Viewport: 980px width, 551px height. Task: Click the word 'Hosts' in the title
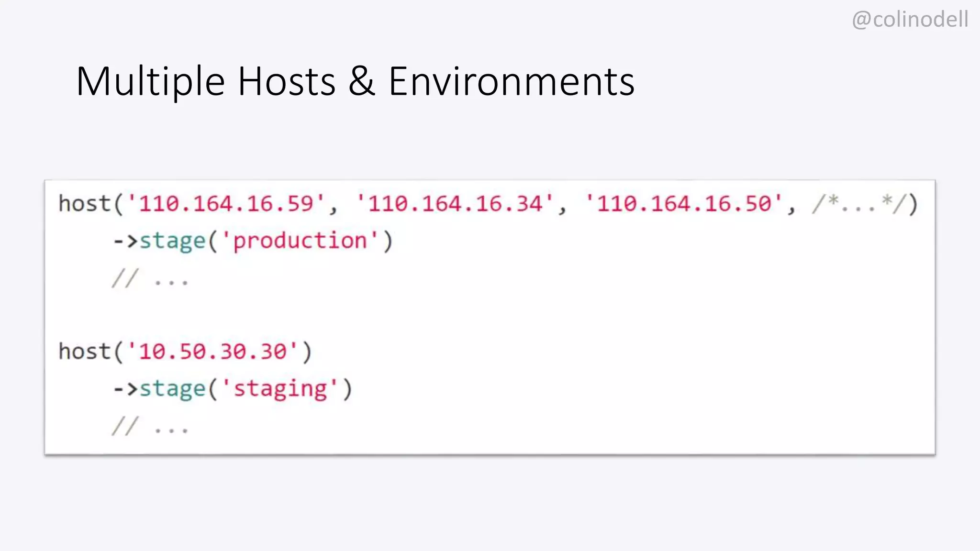(x=287, y=81)
